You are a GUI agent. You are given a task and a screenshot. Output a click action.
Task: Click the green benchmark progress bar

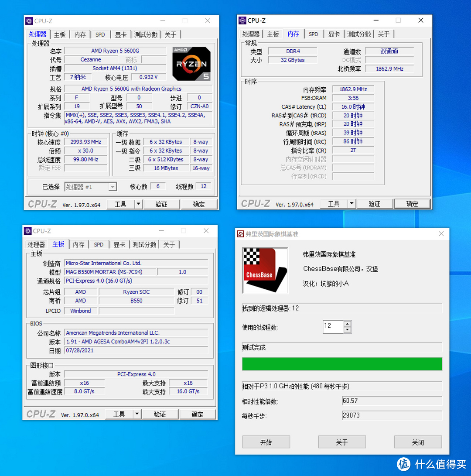342,364
